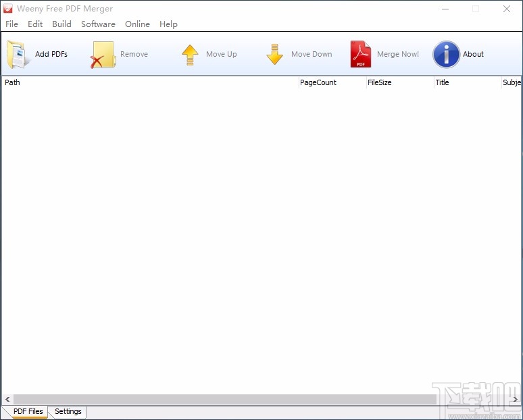Click the Merge Now PDF icon
The image size is (523, 420).
[x=361, y=54]
